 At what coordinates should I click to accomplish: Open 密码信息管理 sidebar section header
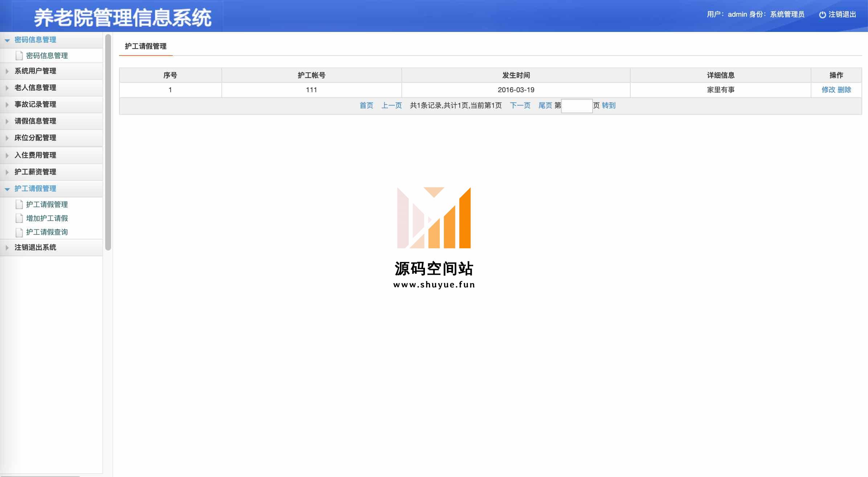51,40
